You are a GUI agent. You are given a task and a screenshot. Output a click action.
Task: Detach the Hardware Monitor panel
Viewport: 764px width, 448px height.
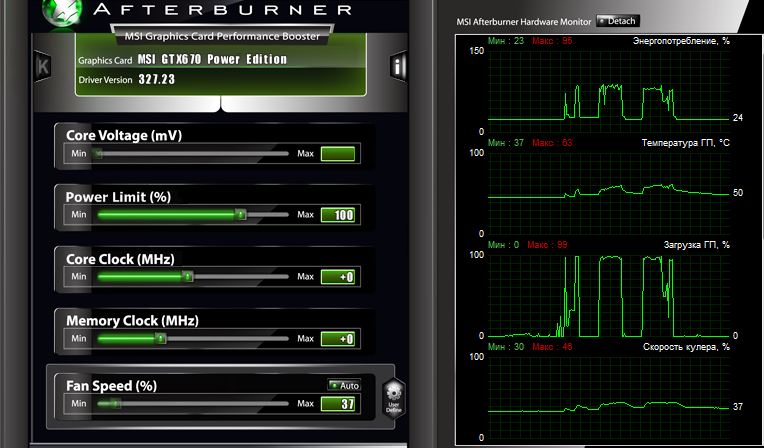[x=617, y=21]
